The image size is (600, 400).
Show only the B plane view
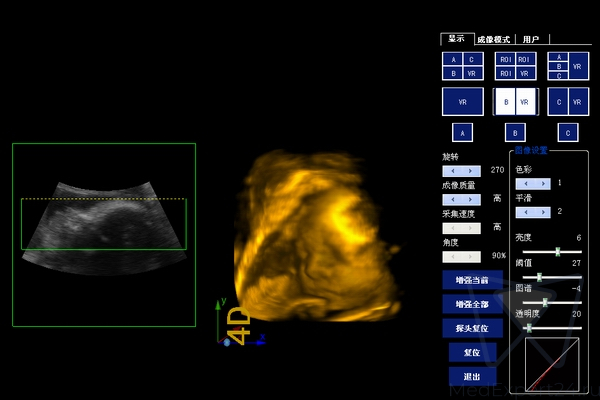pyautogui.click(x=515, y=132)
